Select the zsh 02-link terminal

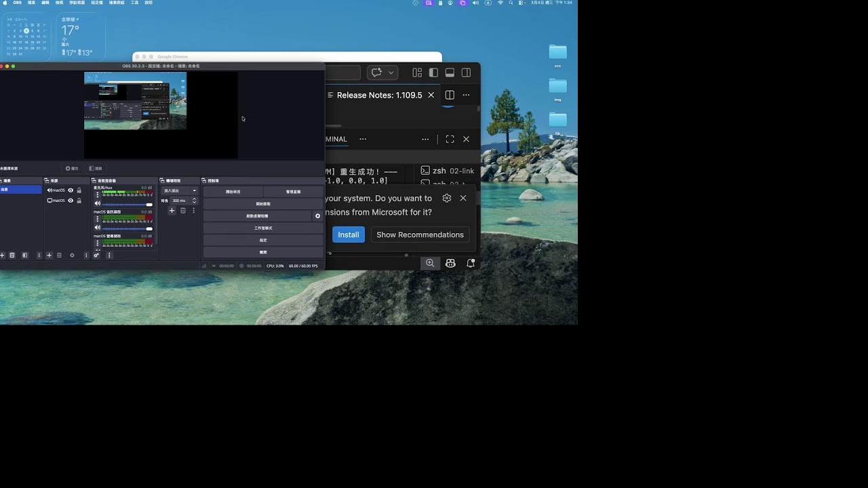pos(448,171)
